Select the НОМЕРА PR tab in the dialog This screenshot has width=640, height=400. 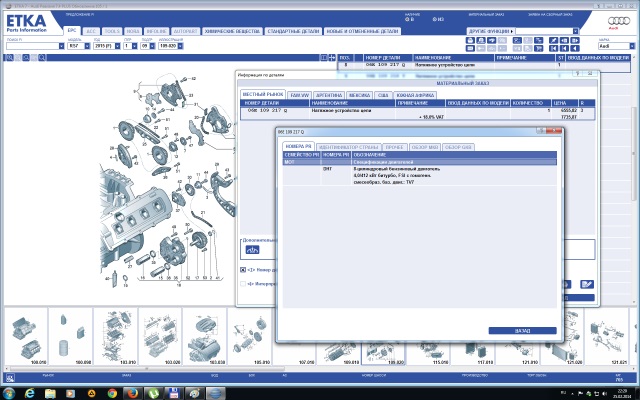(298, 147)
